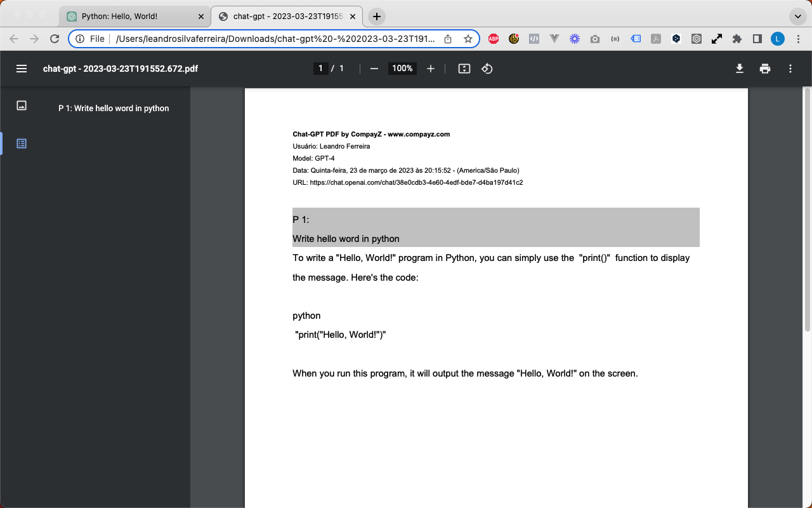Open the Extensions puzzle-piece menu
Image resolution: width=812 pixels, height=508 pixels.
[x=737, y=39]
